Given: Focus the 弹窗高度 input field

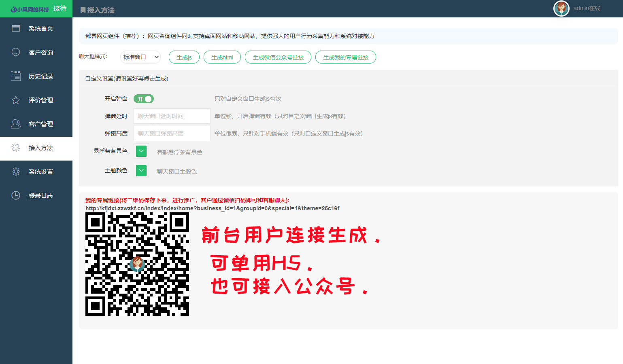Looking at the screenshot, I should 172,133.
